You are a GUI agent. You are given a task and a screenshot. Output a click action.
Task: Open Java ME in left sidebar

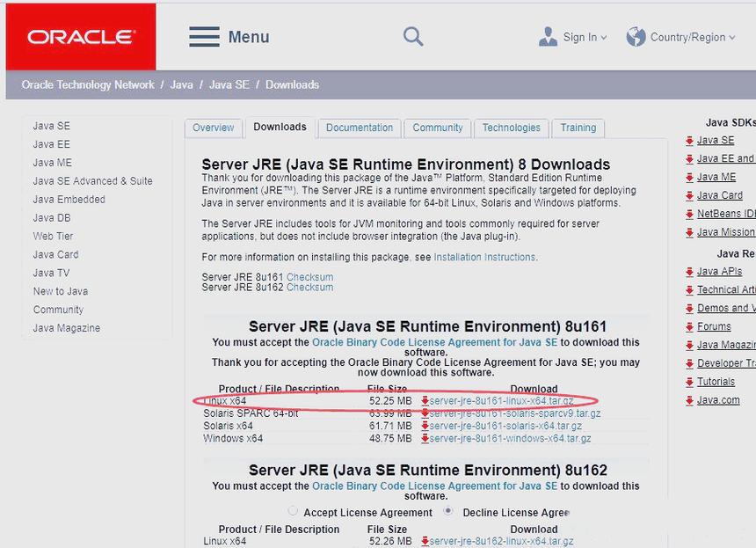pyautogui.click(x=53, y=163)
